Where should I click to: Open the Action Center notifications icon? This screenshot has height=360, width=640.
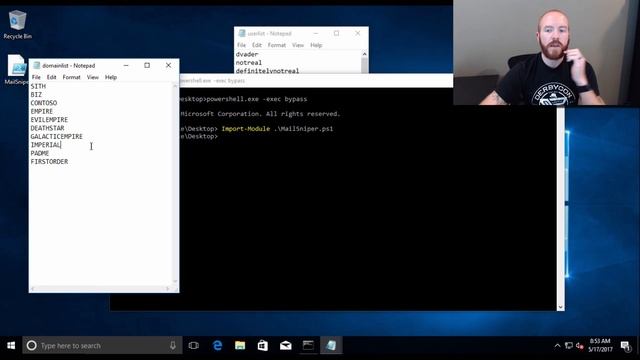pyautogui.click(x=626, y=346)
